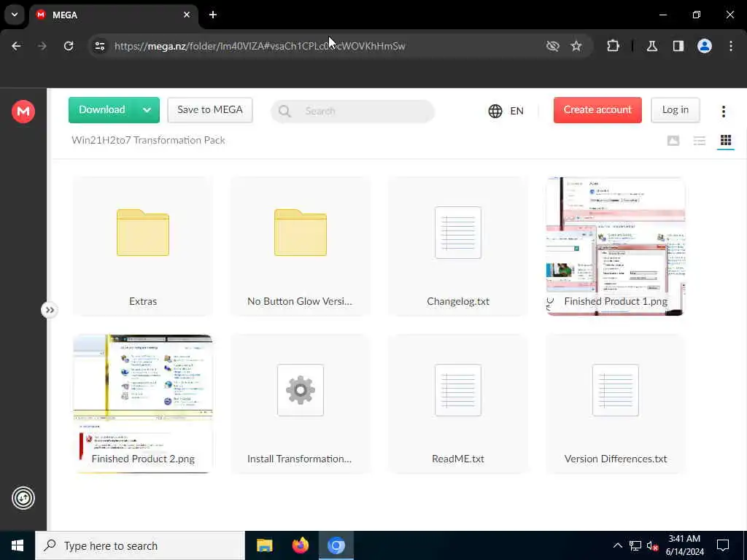This screenshot has width=747, height=560.
Task: Show hidden system tray icons
Action: click(617, 545)
